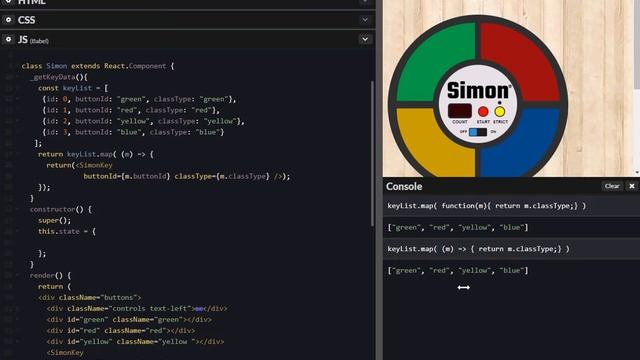Click the preview pane scrollbar down arrow
The width and height of the screenshot is (640, 360).
(637, 173)
